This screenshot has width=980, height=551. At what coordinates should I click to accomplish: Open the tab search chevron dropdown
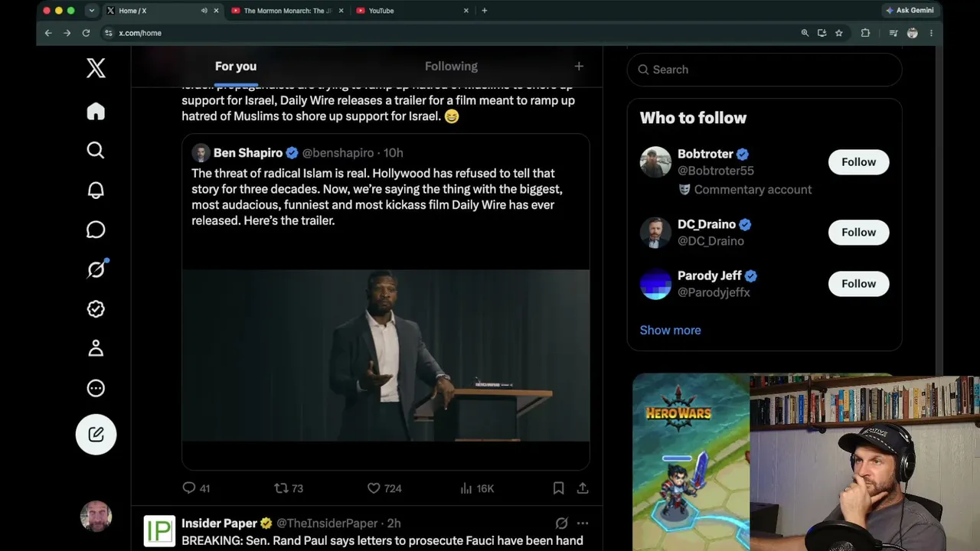point(92,11)
